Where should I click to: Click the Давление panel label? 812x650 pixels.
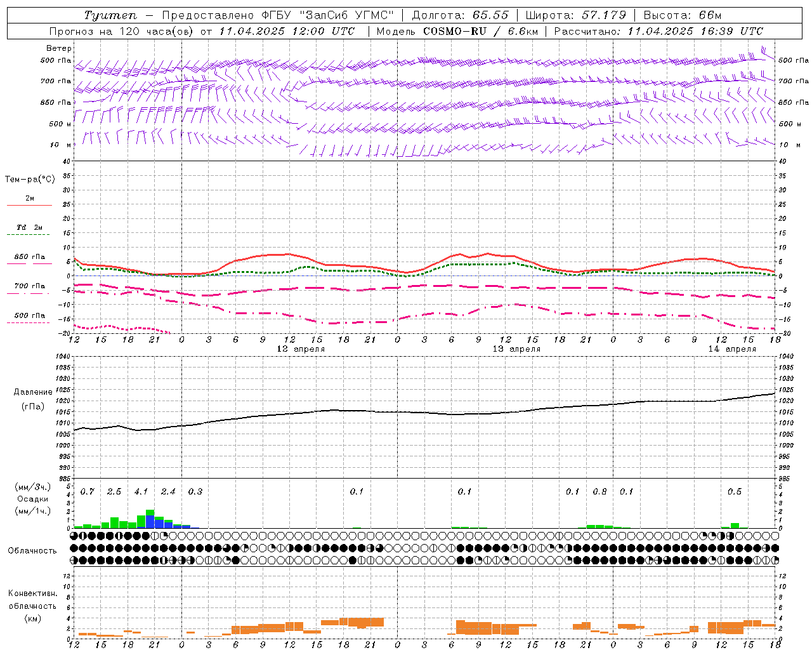[33, 392]
